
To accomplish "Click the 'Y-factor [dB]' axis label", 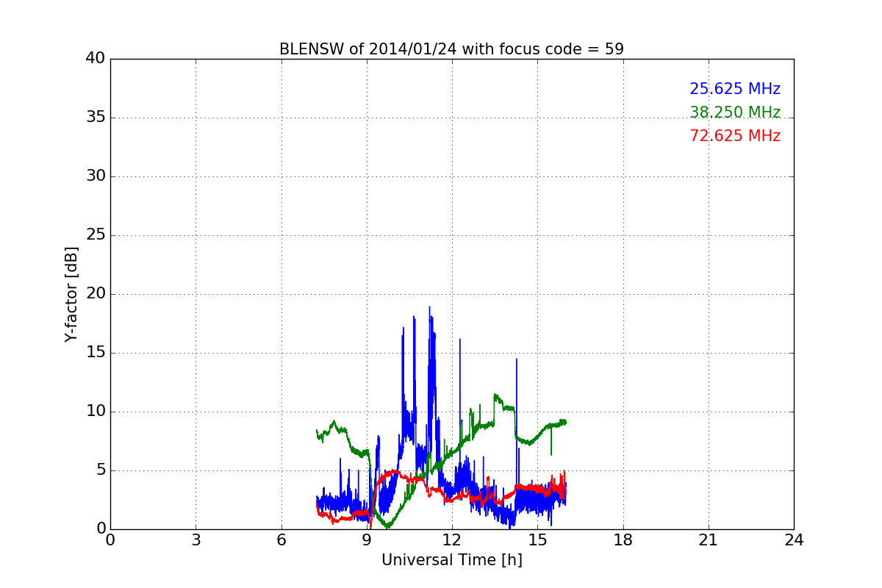I will (x=71, y=294).
